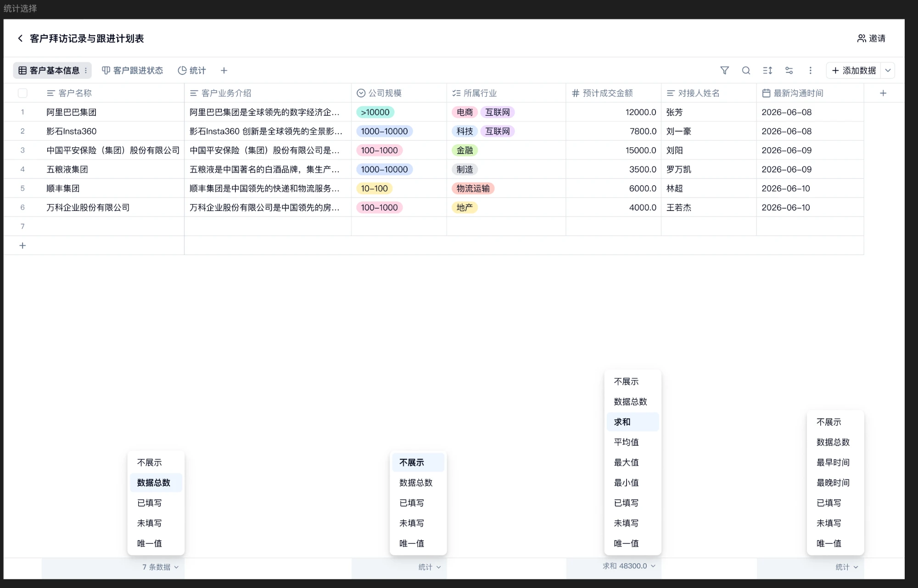Click the 添加数据 button
This screenshot has height=588, width=918.
[x=854, y=70]
